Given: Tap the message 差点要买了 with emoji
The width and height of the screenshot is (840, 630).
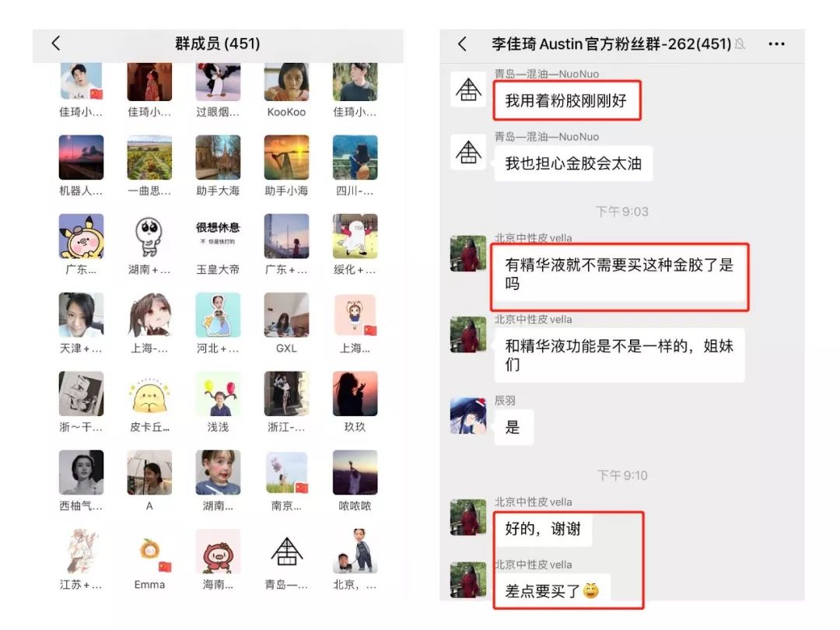Looking at the screenshot, I should pyautogui.click(x=551, y=591).
